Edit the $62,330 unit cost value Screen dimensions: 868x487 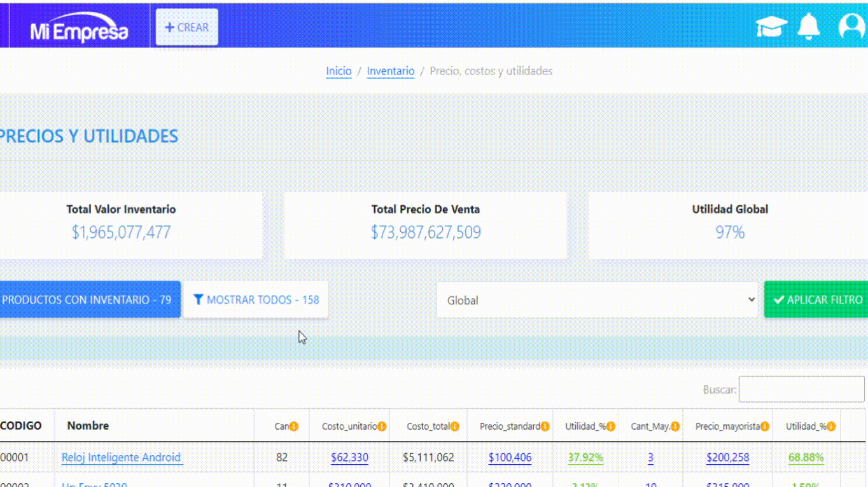349,457
